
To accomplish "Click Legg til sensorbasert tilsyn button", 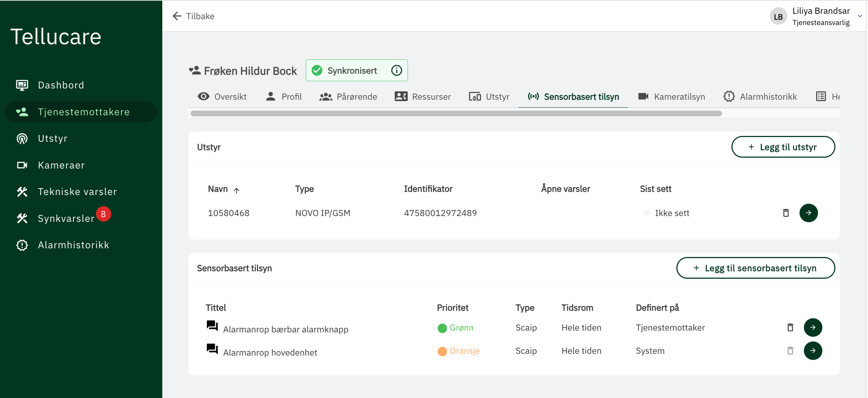I will pos(756,268).
